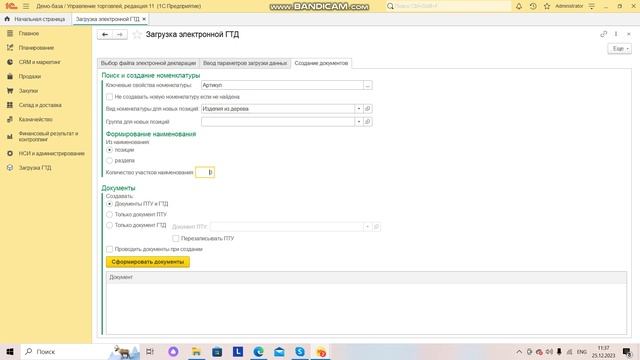Click the Сформировать документы button

(148, 262)
